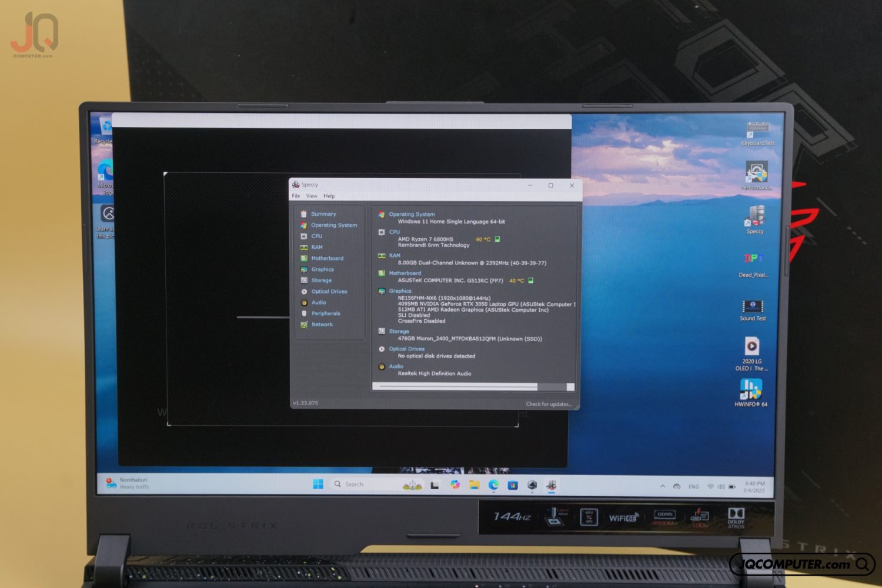Select the Speccy desktop shortcut

coord(755,219)
